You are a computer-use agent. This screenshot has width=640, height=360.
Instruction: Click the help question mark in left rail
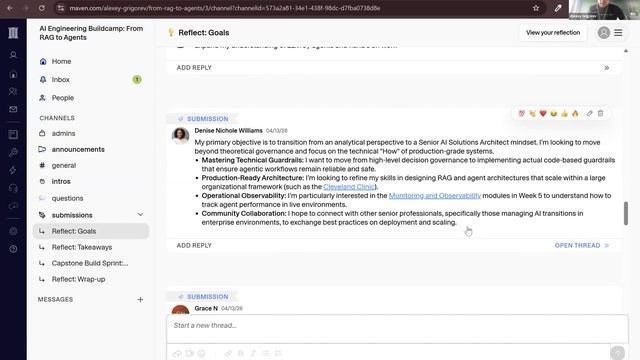point(13,249)
